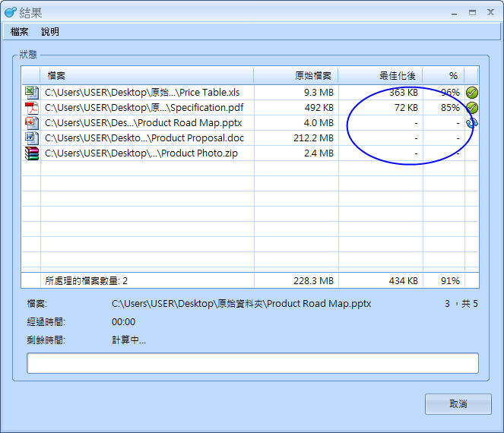
Task: Click the app logo in title bar
Action: coord(11,11)
